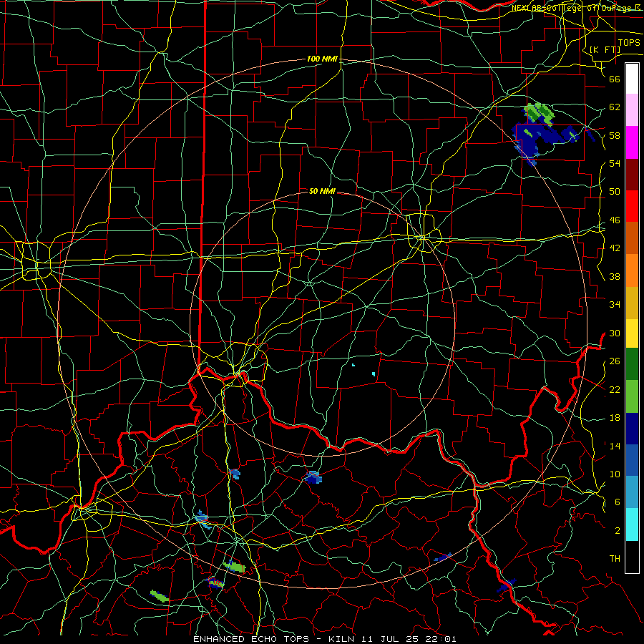Click the "42" scale label

[615, 248]
